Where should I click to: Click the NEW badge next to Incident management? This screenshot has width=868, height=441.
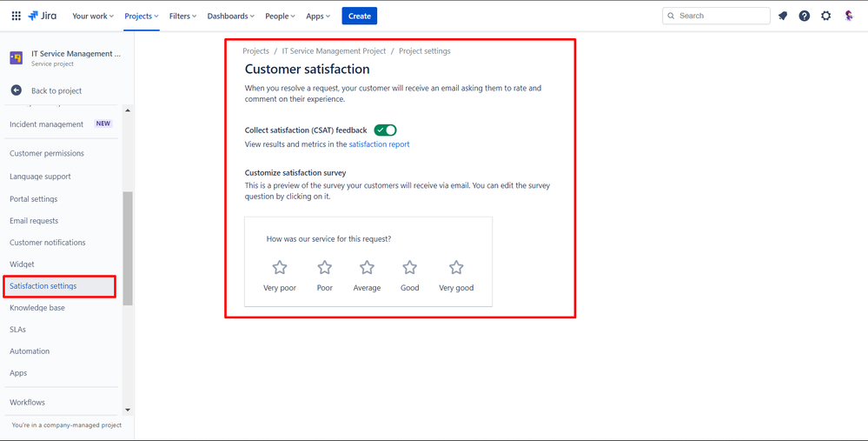[103, 124]
